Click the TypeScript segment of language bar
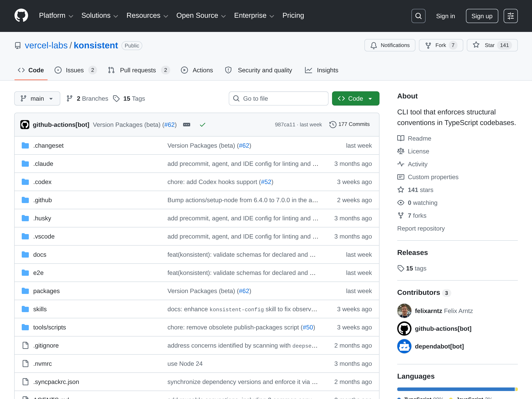 coord(456,389)
